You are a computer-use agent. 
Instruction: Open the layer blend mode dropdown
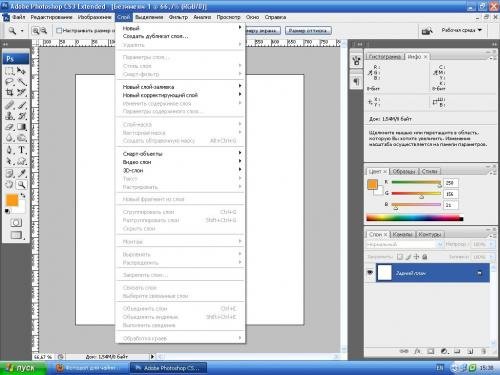pyautogui.click(x=404, y=244)
